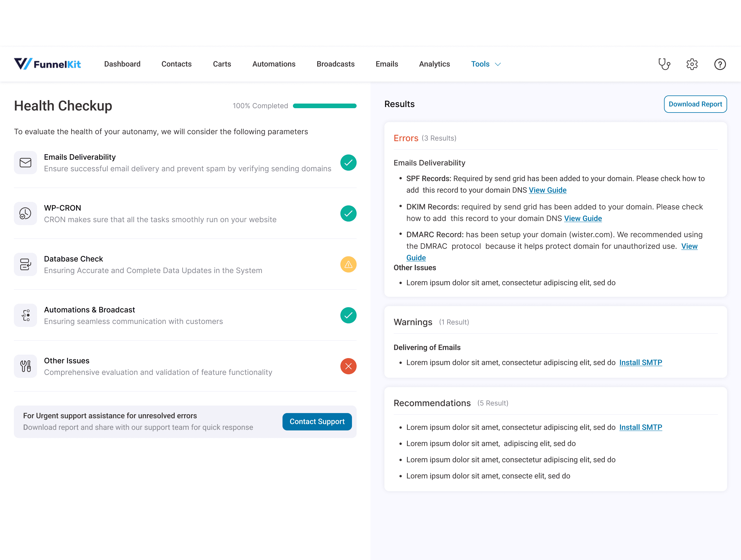Click the Contact Support button
The height and width of the screenshot is (560, 741).
(x=317, y=421)
